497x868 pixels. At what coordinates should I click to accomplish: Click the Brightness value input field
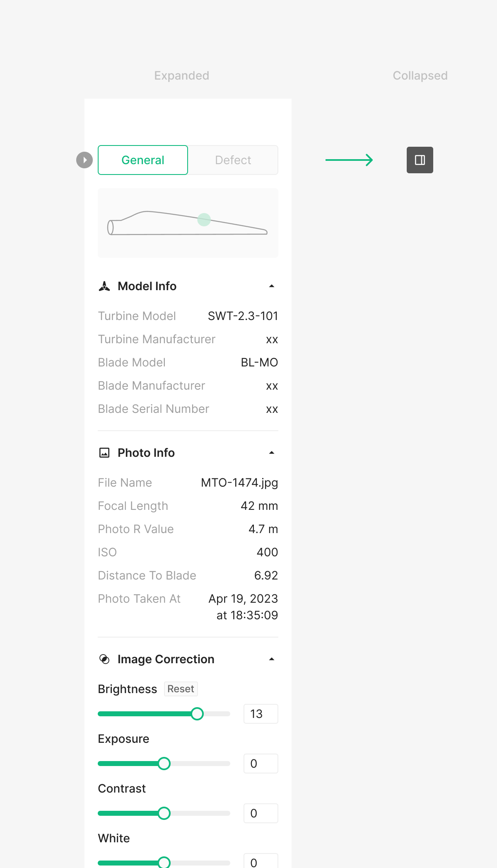(x=261, y=714)
